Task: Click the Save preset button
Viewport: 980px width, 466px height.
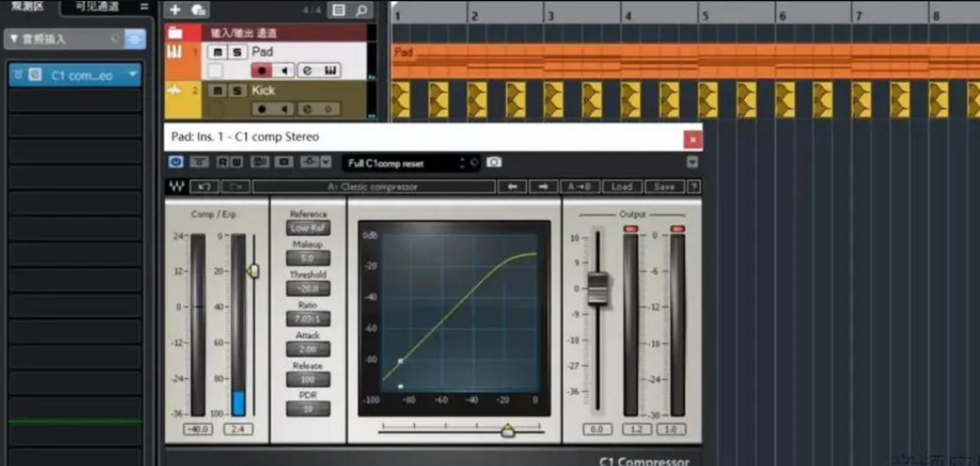Action: coord(665,186)
